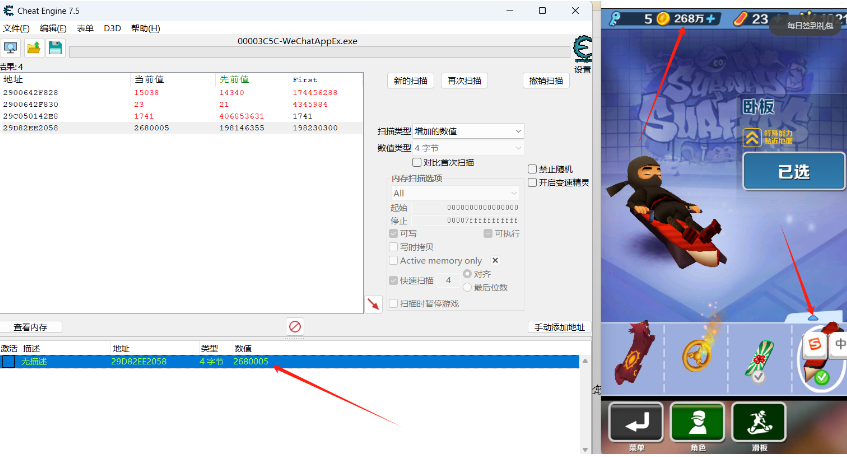Open the hoverboard section button
Screen dimensions: 847x457
759,423
